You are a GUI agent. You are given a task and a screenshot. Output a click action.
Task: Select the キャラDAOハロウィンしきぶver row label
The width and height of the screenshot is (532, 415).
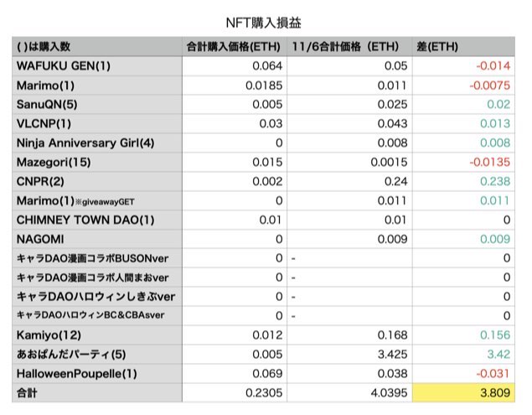coord(96,297)
